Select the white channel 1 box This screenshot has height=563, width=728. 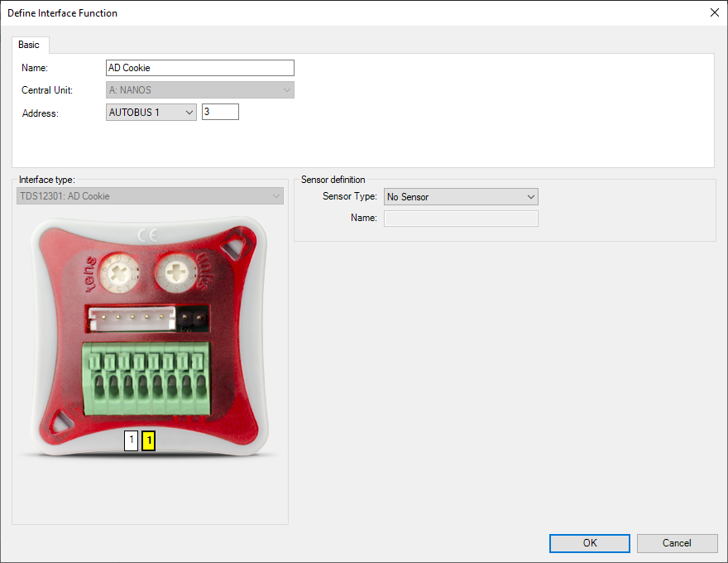tap(131, 441)
